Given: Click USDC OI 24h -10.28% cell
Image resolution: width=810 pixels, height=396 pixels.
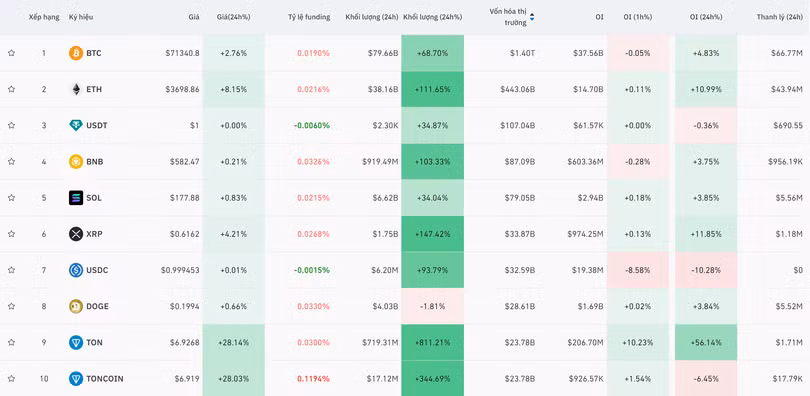Looking at the screenshot, I should click(706, 270).
